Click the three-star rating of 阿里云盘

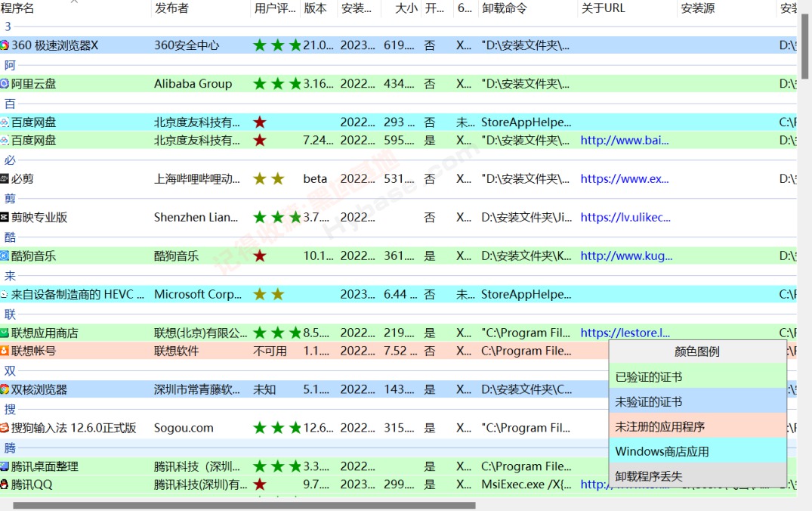pos(277,84)
